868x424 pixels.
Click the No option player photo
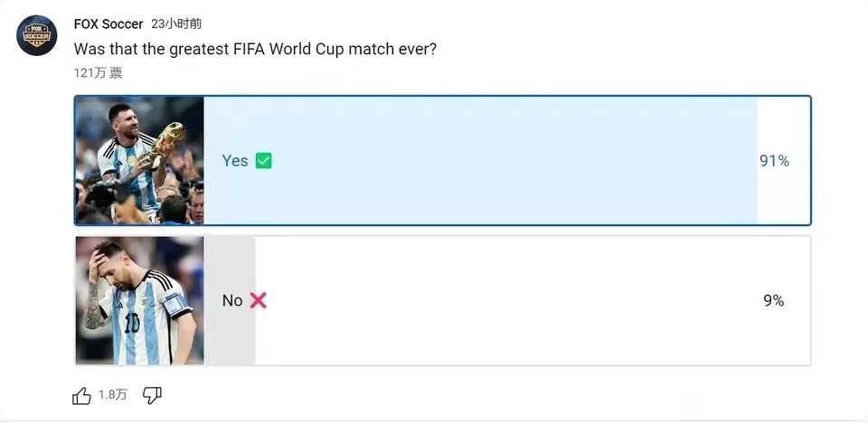coord(139,300)
